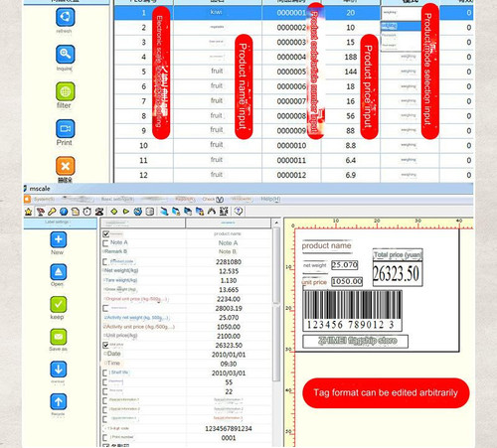Click the 25.070 net weight field on label

click(x=345, y=265)
